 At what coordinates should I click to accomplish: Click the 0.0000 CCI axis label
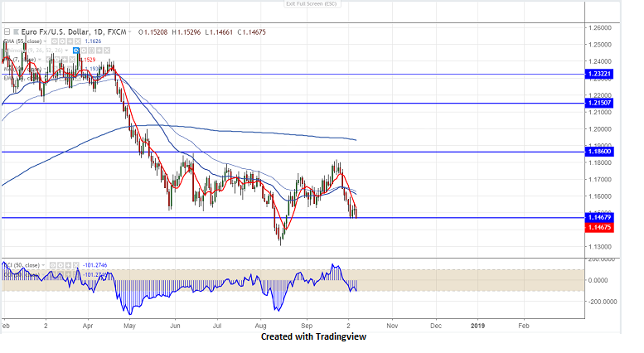tap(598, 280)
